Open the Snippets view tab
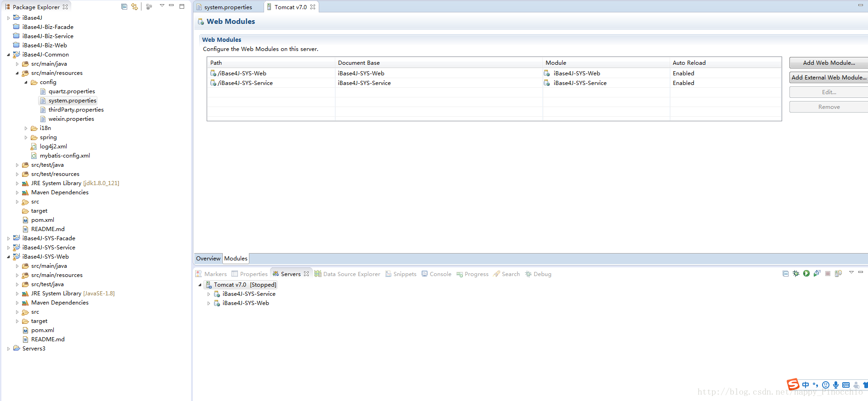 click(x=401, y=274)
